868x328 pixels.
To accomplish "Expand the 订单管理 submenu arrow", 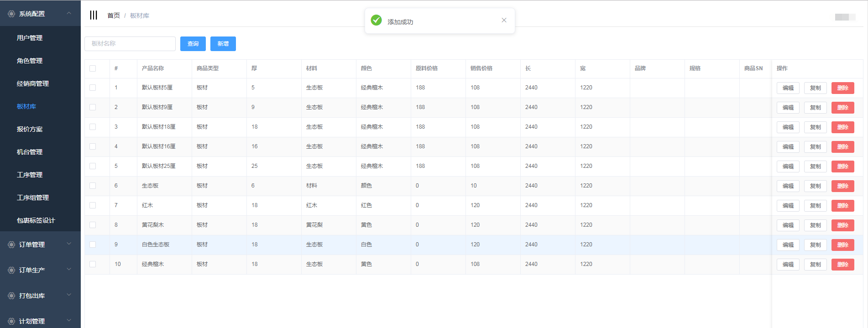I will [69, 244].
